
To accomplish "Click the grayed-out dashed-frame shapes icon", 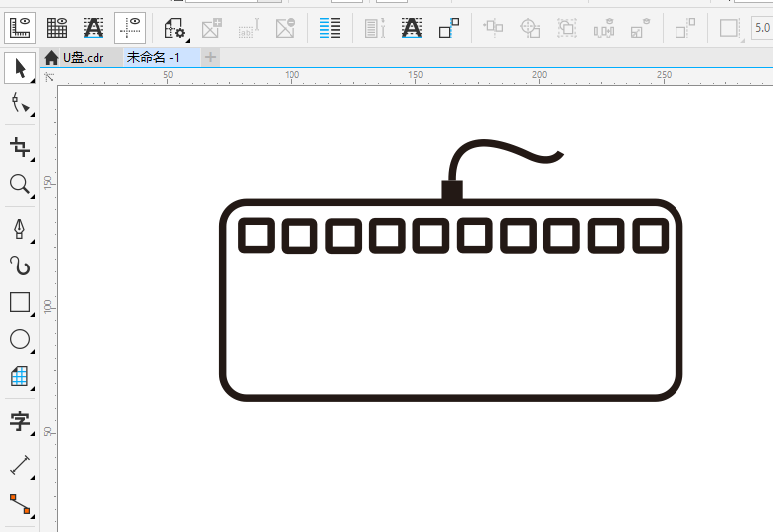I will [567, 28].
